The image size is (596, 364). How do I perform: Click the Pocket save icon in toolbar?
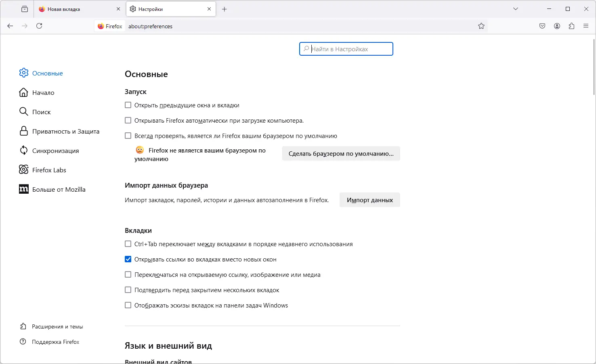click(x=542, y=26)
